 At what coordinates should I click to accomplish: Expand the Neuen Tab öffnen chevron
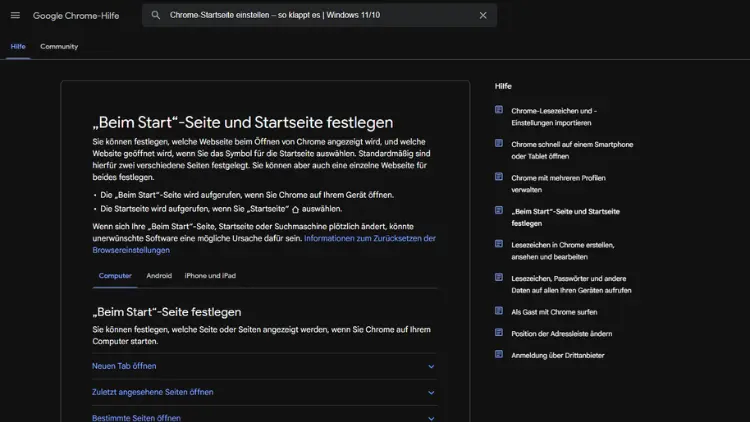[x=431, y=366]
